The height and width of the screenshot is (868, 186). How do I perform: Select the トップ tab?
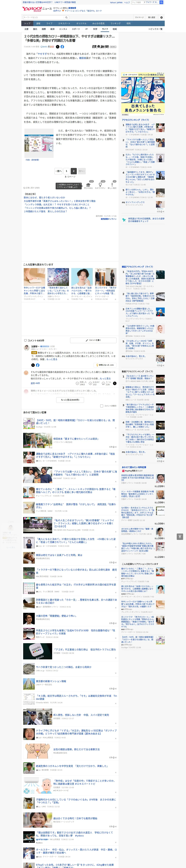(27, 24)
